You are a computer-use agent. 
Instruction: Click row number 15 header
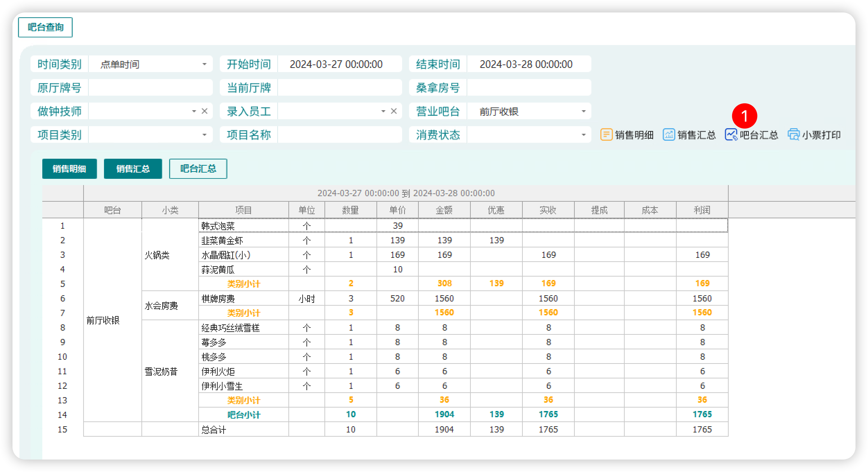point(63,429)
